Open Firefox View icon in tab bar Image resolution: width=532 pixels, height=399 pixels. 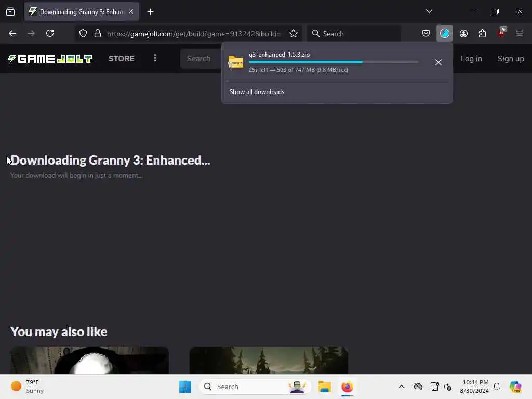[10, 12]
